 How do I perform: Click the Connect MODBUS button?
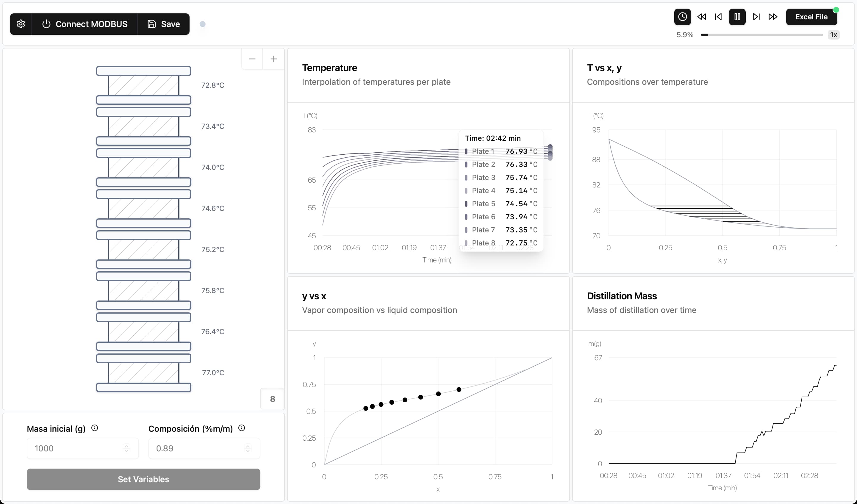click(85, 24)
